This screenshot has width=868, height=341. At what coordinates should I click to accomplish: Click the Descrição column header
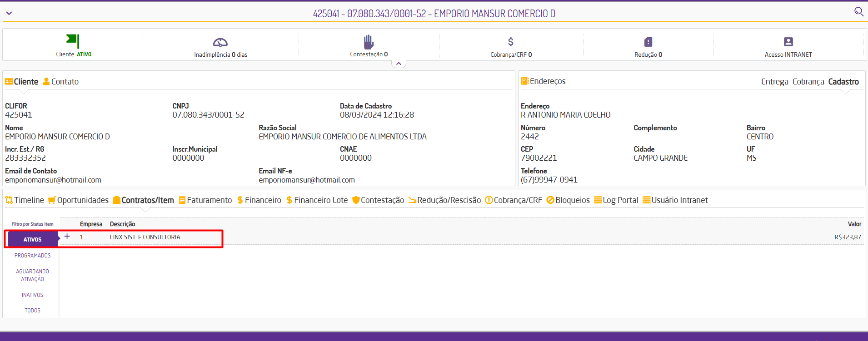(x=122, y=224)
